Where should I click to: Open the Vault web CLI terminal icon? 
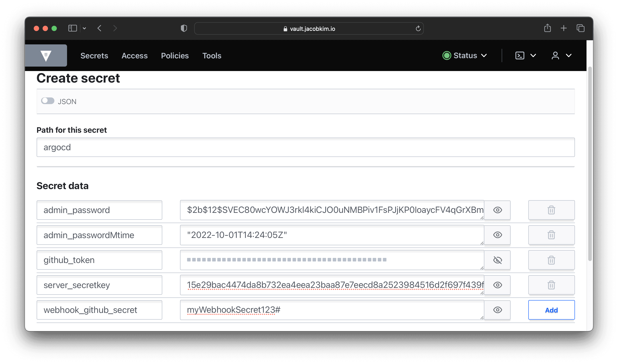[519, 55]
